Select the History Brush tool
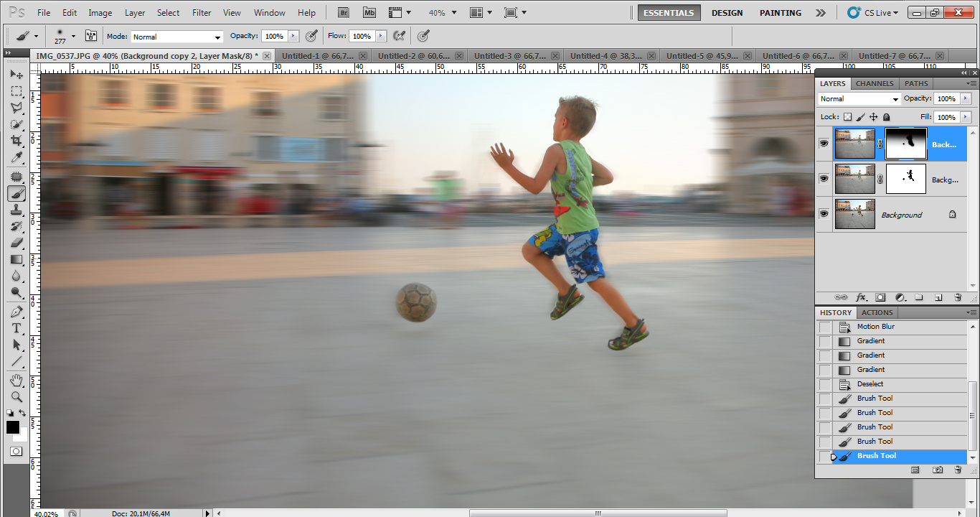Viewport: 980px width, 517px height. (x=16, y=226)
